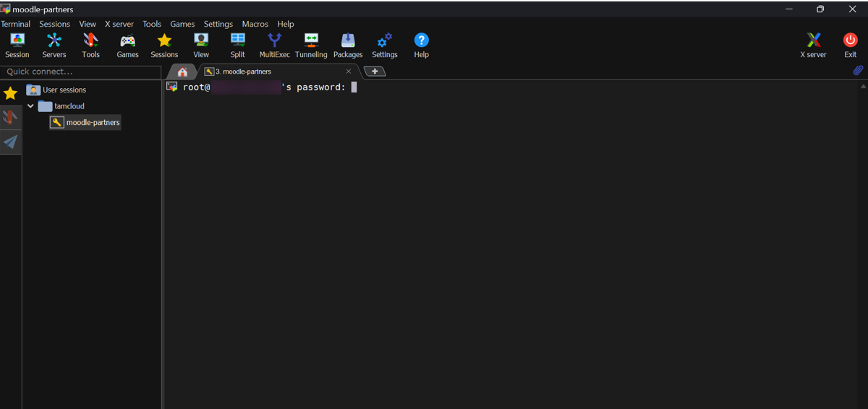Click the paperclip attach icon
This screenshot has height=409, width=868.
[x=859, y=71]
